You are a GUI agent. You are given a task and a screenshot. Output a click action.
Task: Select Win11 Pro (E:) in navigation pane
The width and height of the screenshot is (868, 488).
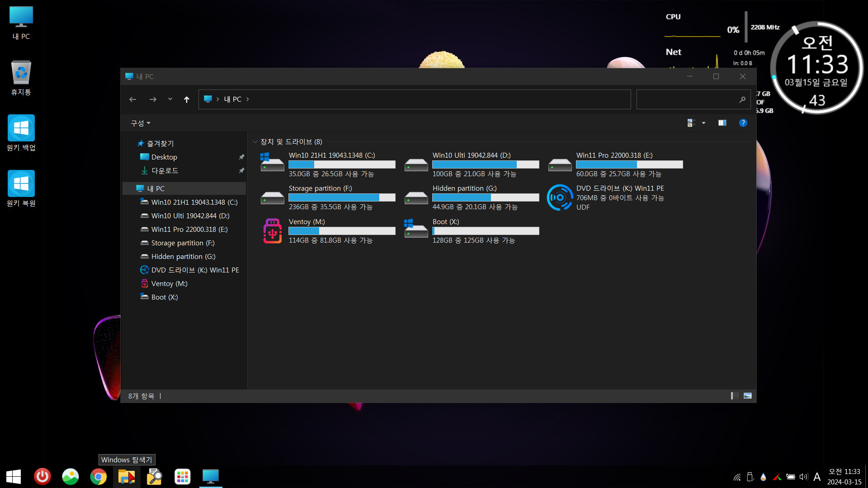point(189,229)
